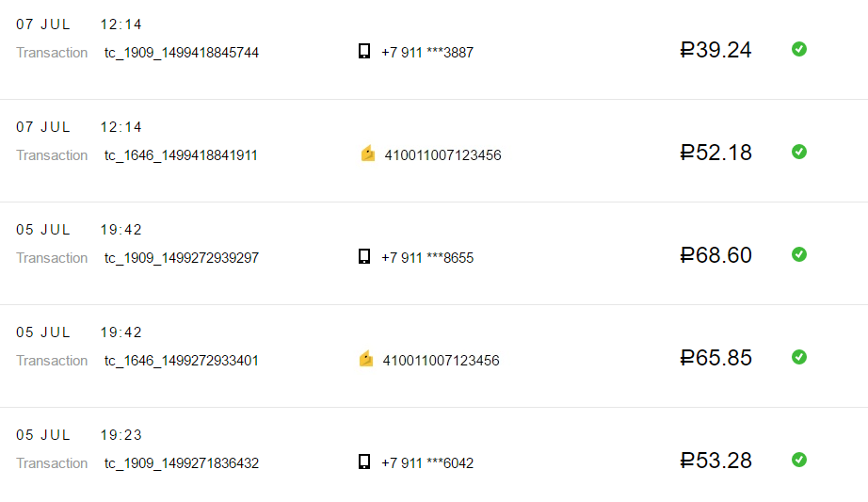Click phone icon beside +7 911 ***3887
This screenshot has width=868, height=502.
click(x=364, y=51)
